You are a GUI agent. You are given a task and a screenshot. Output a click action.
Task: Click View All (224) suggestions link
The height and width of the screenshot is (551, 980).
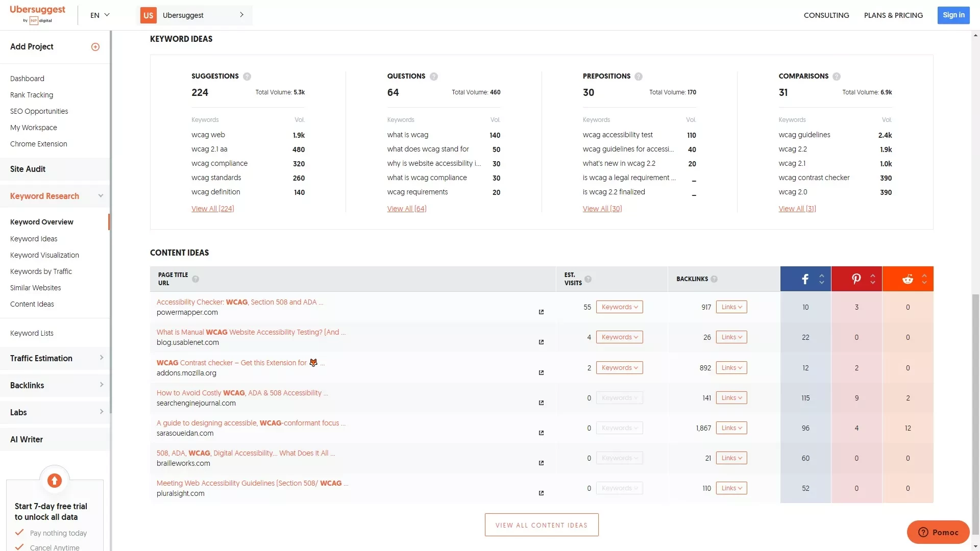click(213, 209)
